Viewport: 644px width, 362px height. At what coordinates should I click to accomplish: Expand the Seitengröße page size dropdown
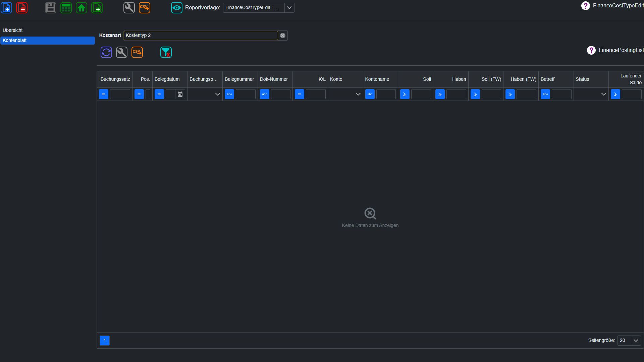point(636,341)
